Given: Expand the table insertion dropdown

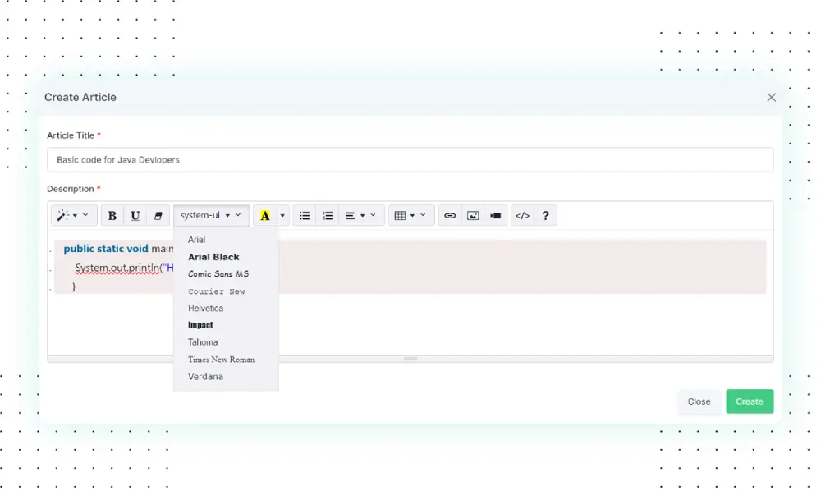Looking at the screenshot, I should click(x=410, y=215).
